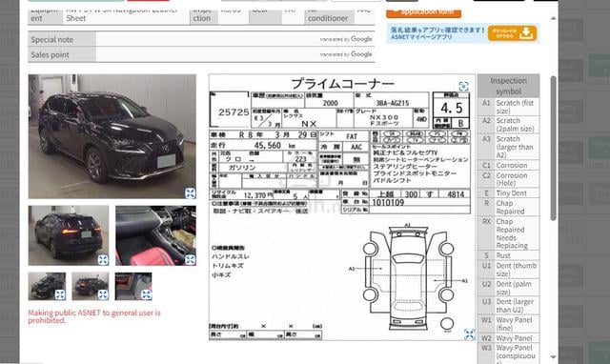Expand the small front-left car thumbnail
The height and width of the screenshot is (364, 610).
[x=60, y=294]
